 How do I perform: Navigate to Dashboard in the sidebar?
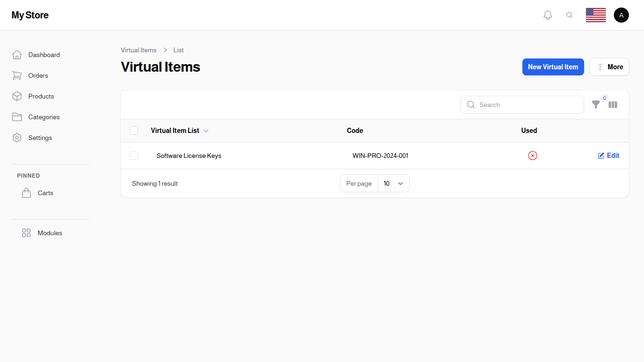[44, 55]
